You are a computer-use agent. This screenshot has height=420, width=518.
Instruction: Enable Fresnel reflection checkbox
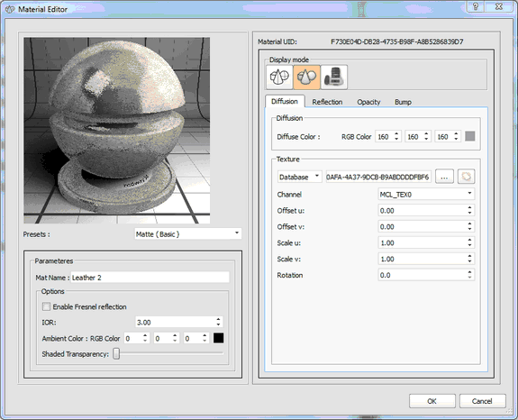(x=46, y=306)
